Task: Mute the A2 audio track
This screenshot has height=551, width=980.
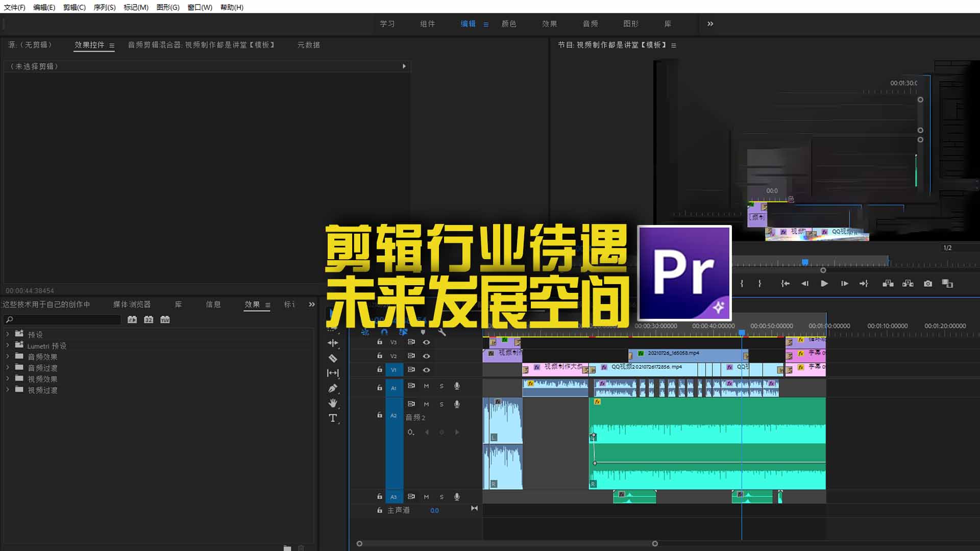Action: [x=426, y=405]
